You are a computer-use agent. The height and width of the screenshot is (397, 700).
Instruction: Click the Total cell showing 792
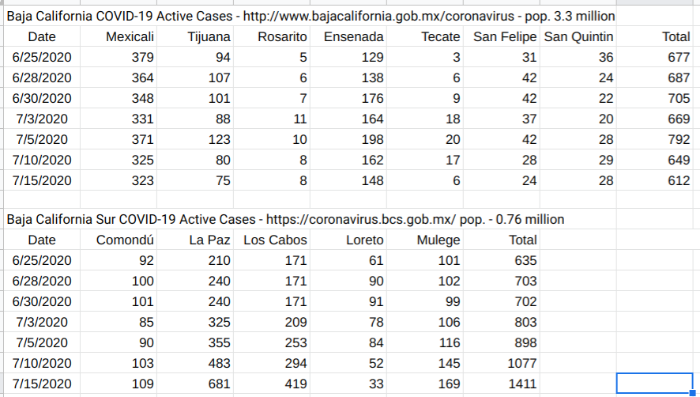(654, 139)
